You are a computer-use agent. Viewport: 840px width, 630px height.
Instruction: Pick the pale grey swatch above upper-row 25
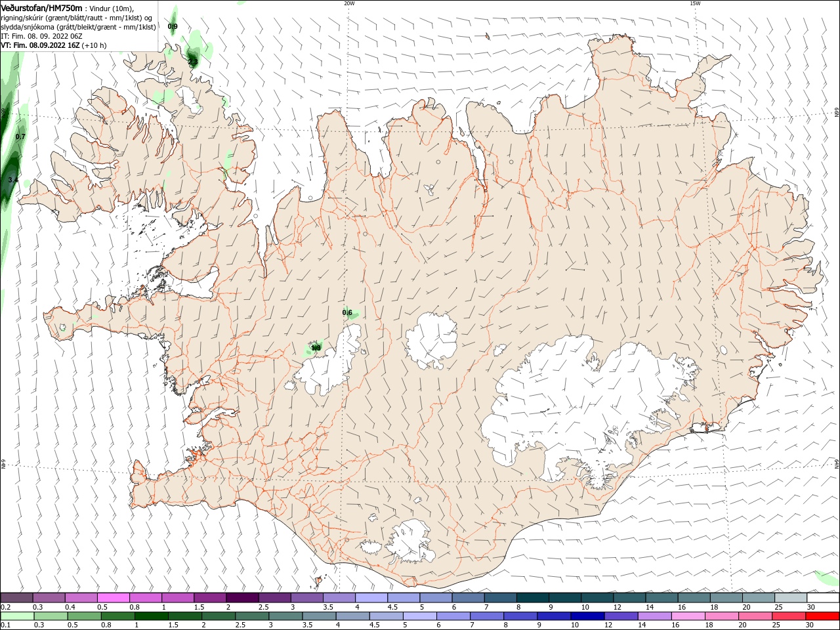791,598
